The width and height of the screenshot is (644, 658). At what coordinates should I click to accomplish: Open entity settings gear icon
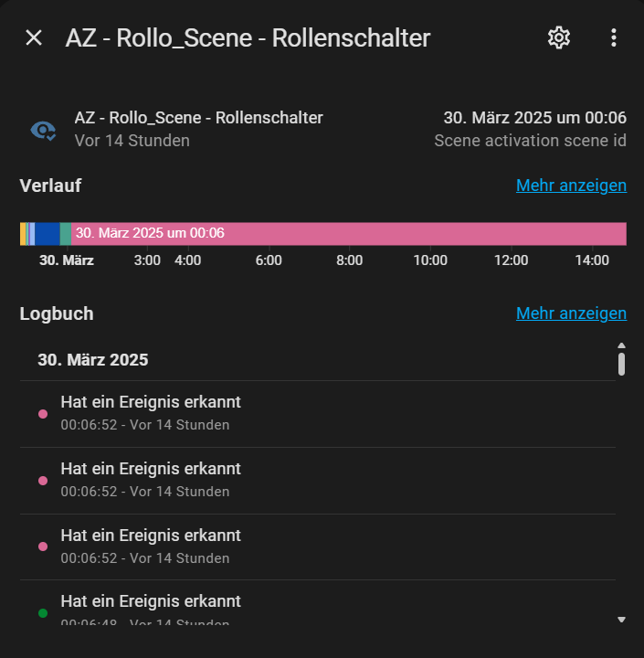coord(559,37)
